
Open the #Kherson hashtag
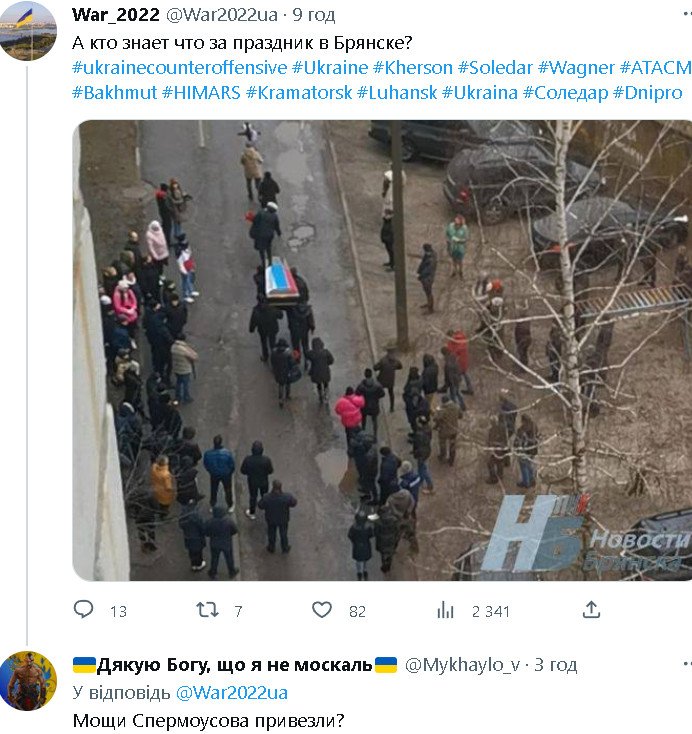pos(412,68)
